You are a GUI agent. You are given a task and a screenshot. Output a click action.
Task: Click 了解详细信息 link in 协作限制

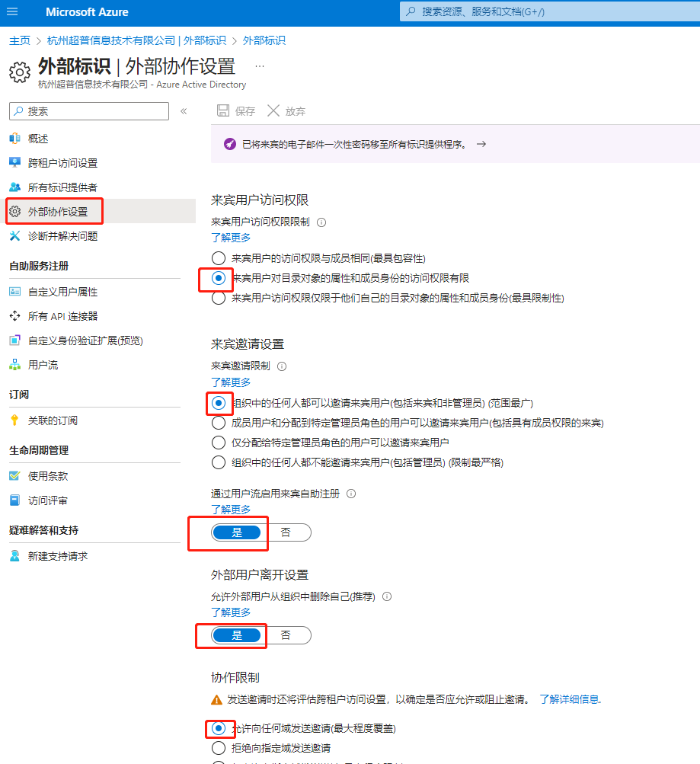(570, 698)
